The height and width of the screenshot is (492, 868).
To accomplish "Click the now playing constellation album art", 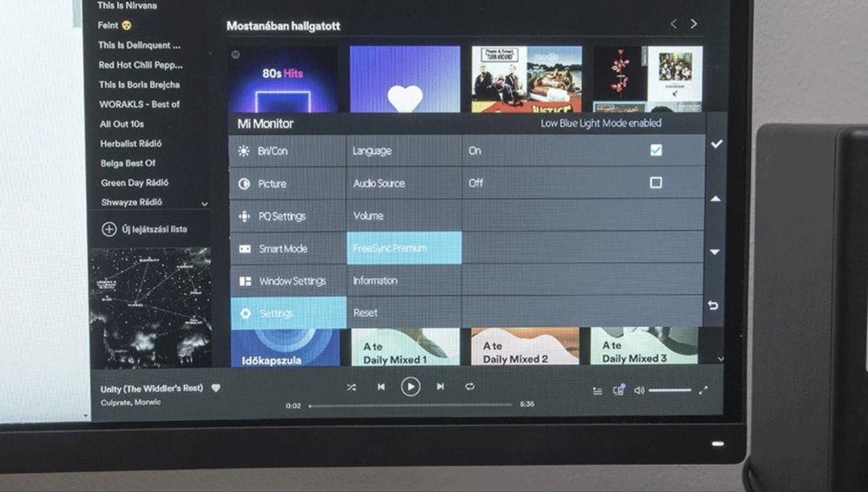I will (x=150, y=307).
